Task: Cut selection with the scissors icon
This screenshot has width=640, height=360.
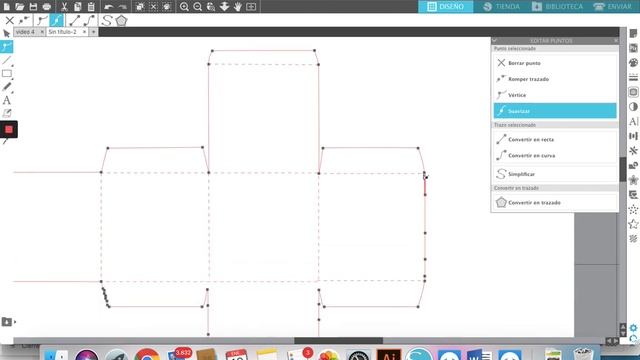Action: click(64, 7)
